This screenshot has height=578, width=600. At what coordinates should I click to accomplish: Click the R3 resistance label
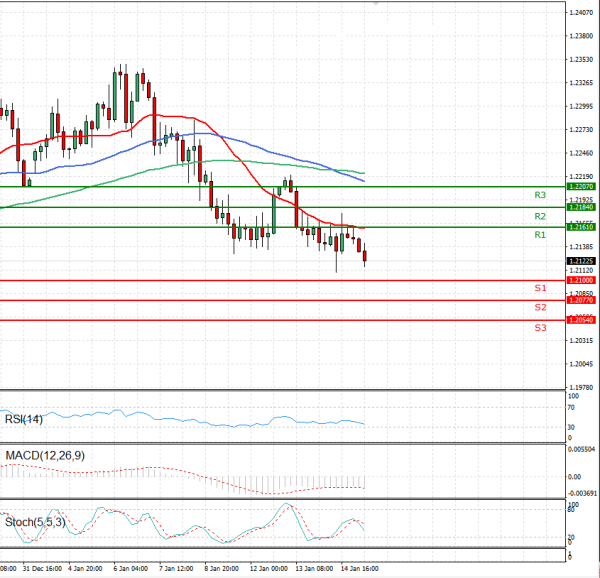540,195
